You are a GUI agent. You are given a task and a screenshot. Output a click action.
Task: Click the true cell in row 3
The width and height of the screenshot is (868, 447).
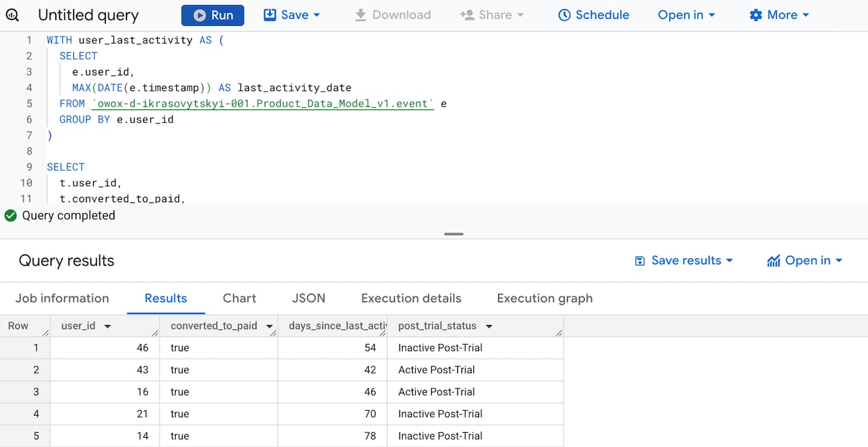pos(219,392)
